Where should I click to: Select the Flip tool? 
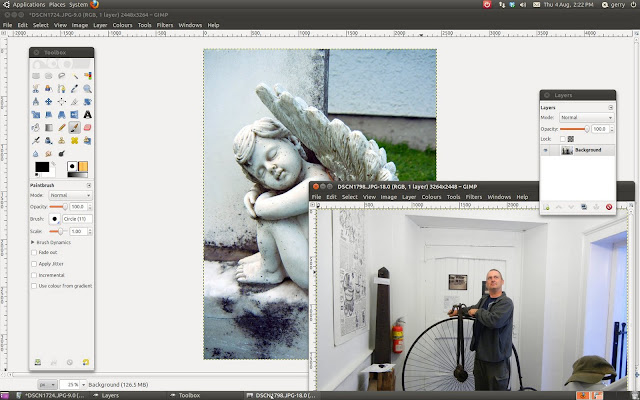pos(75,115)
